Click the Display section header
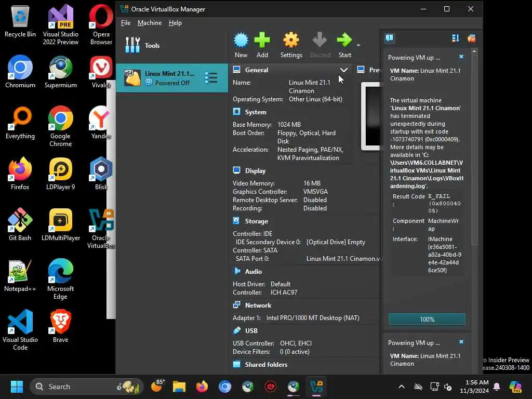 point(255,170)
